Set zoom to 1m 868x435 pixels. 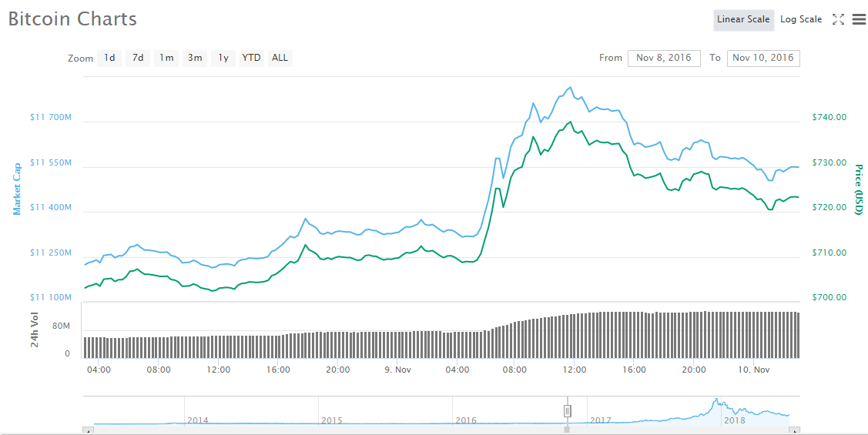click(166, 58)
